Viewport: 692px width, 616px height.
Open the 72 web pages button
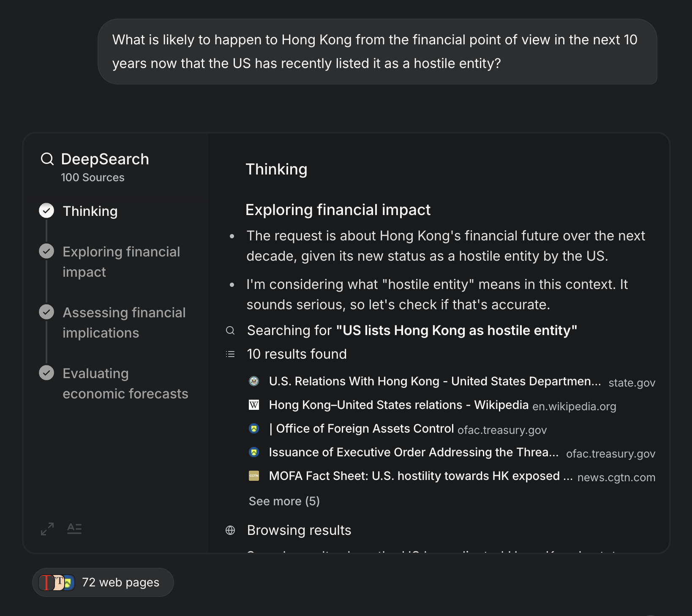pyautogui.click(x=103, y=583)
